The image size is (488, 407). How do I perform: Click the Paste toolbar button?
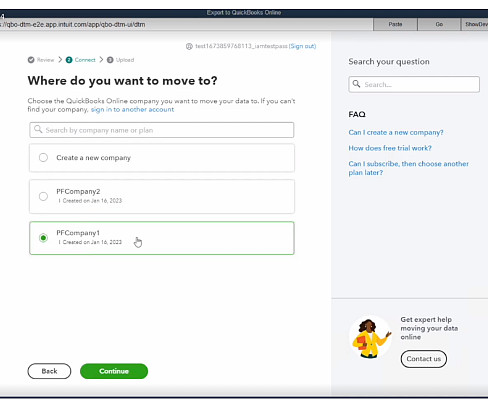point(395,24)
